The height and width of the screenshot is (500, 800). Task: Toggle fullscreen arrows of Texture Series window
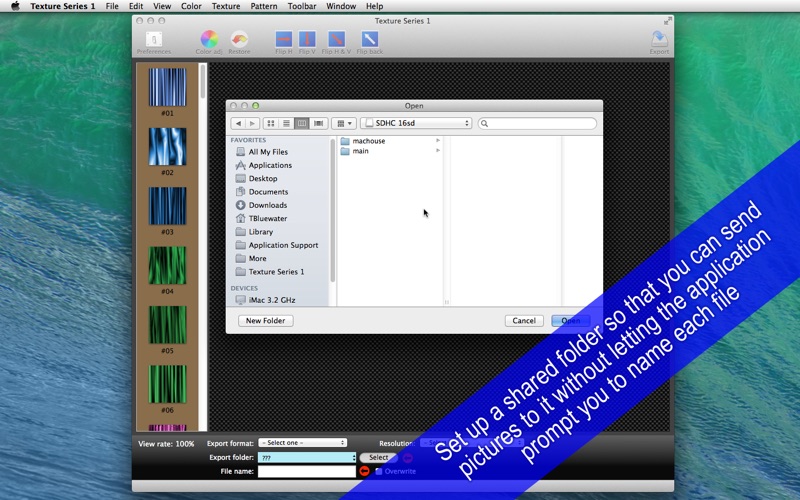667,21
